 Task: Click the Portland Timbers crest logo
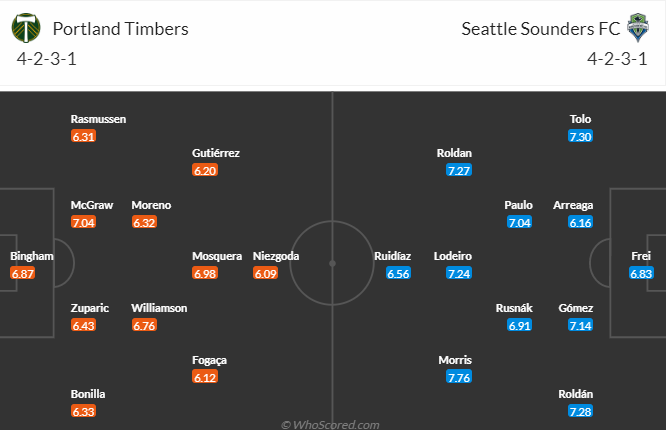tap(26, 28)
